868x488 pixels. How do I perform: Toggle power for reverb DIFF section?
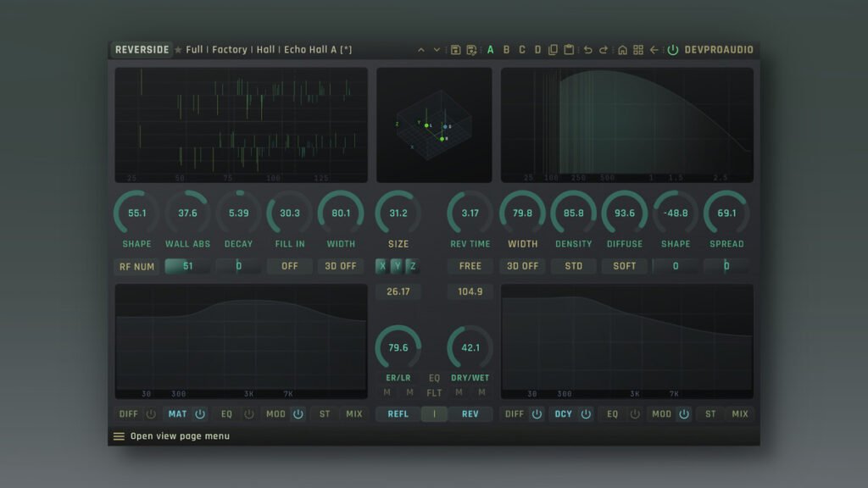point(537,413)
